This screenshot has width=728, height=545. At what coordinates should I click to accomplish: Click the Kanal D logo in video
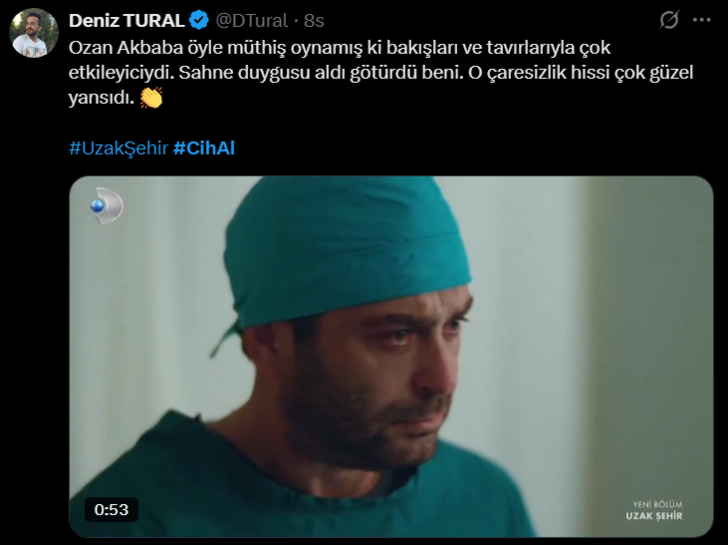click(x=106, y=206)
